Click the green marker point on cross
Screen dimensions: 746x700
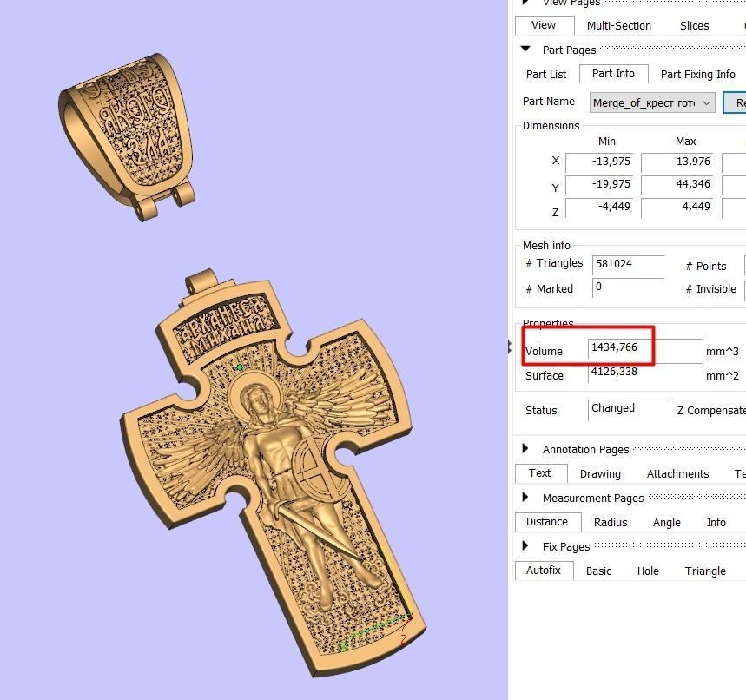click(240, 367)
